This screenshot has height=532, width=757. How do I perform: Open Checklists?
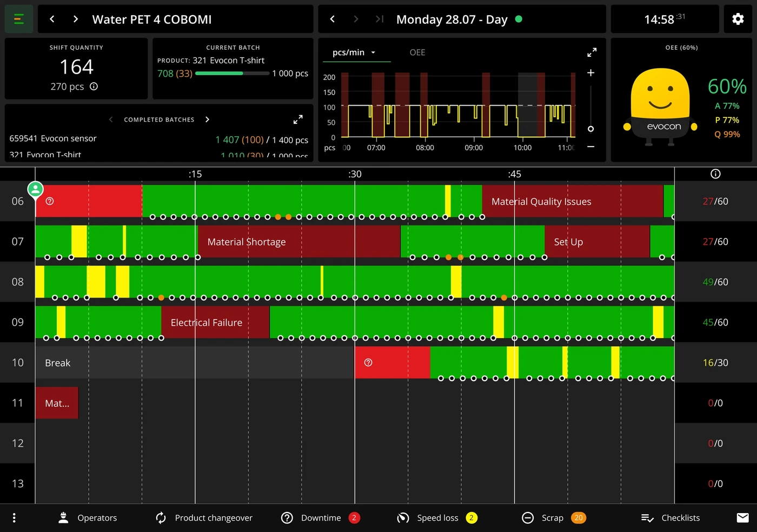tap(670, 518)
